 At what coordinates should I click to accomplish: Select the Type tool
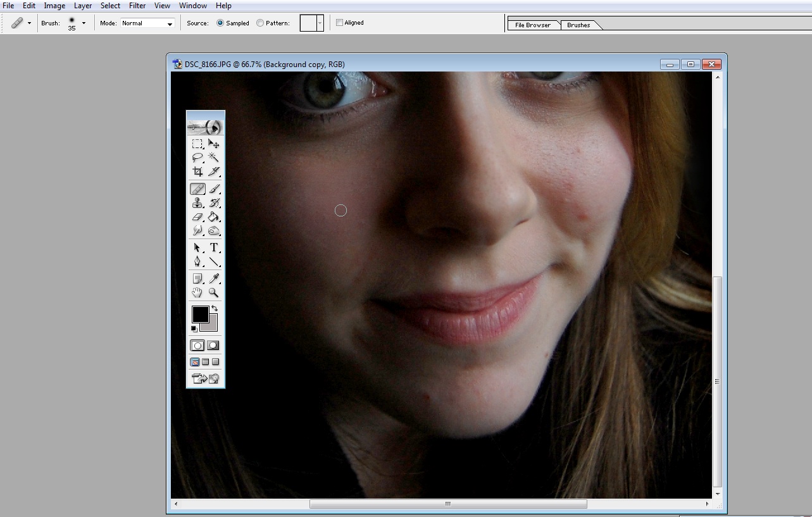coord(214,248)
